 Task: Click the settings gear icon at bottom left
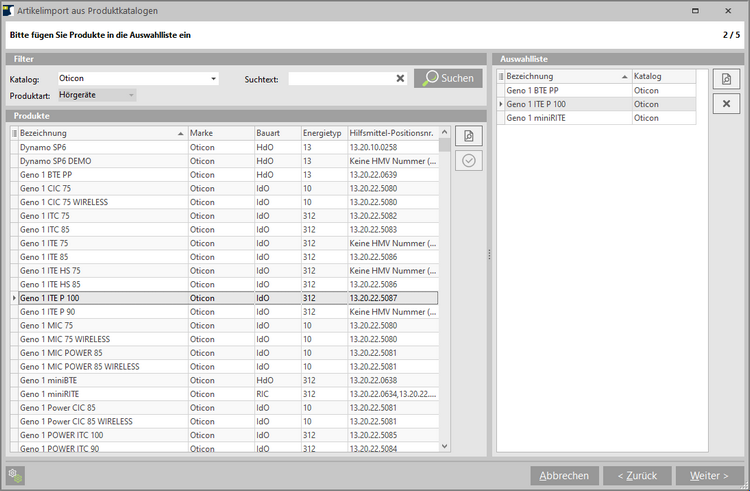click(16, 476)
